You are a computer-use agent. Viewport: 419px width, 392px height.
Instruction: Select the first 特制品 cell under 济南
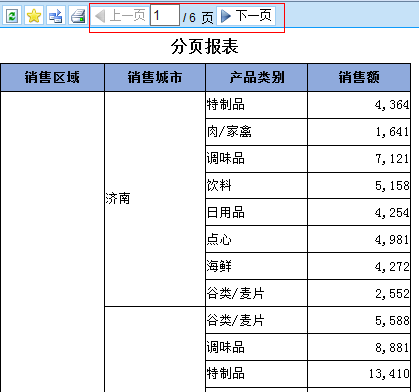(256, 105)
